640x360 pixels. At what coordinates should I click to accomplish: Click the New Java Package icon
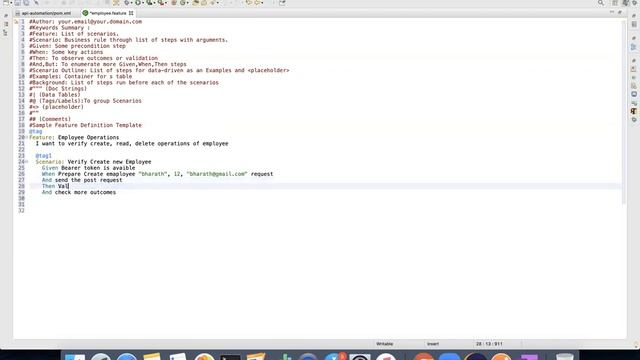pyautogui.click(x=174, y=2)
